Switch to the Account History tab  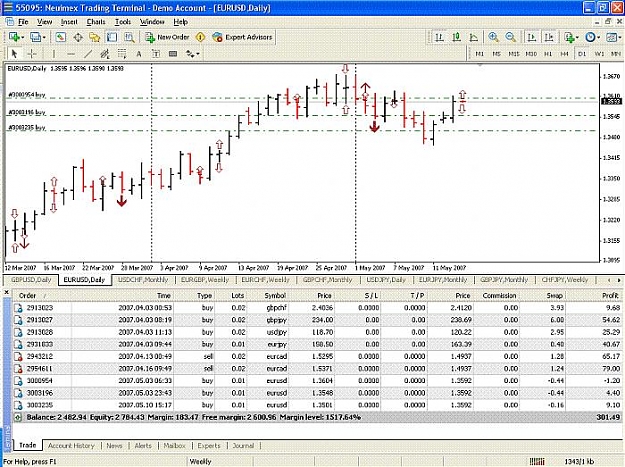(71, 445)
